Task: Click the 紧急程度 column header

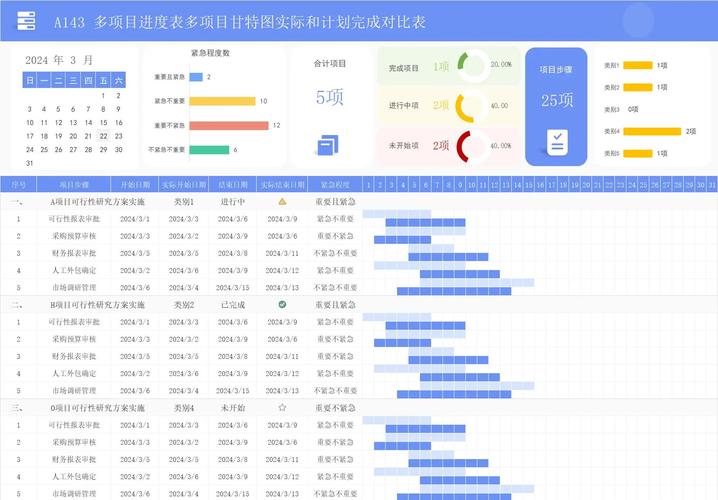Action: tap(335, 185)
